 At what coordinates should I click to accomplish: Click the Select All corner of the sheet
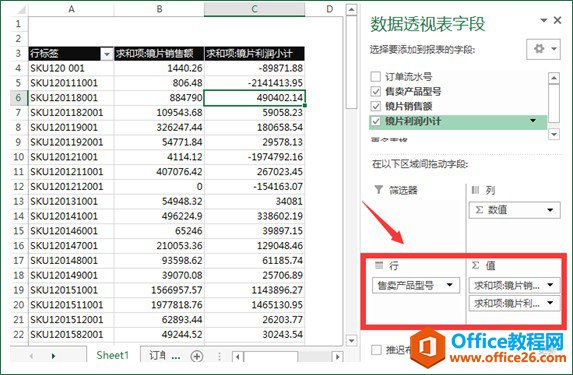[x=19, y=10]
